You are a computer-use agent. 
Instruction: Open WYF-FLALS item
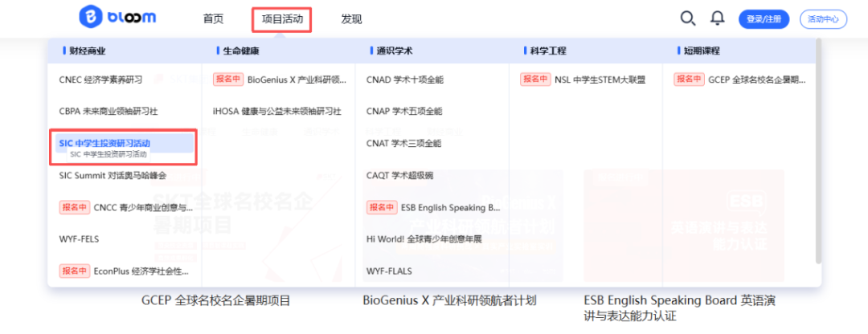[x=389, y=271]
